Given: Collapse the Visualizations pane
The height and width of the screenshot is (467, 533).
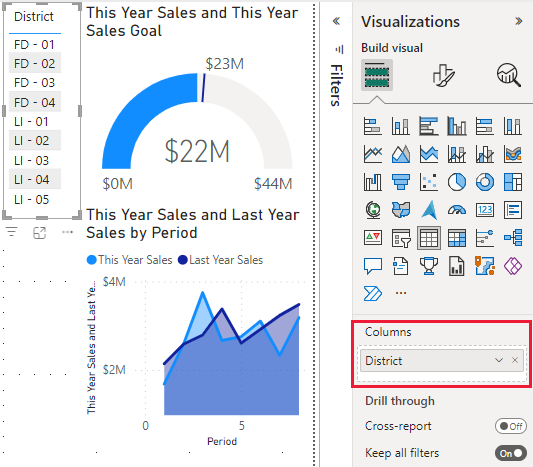Looking at the screenshot, I should point(518,21).
